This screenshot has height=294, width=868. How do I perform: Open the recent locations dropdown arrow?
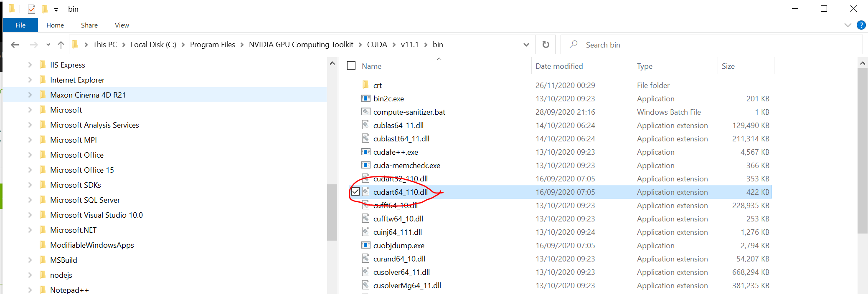tap(48, 45)
